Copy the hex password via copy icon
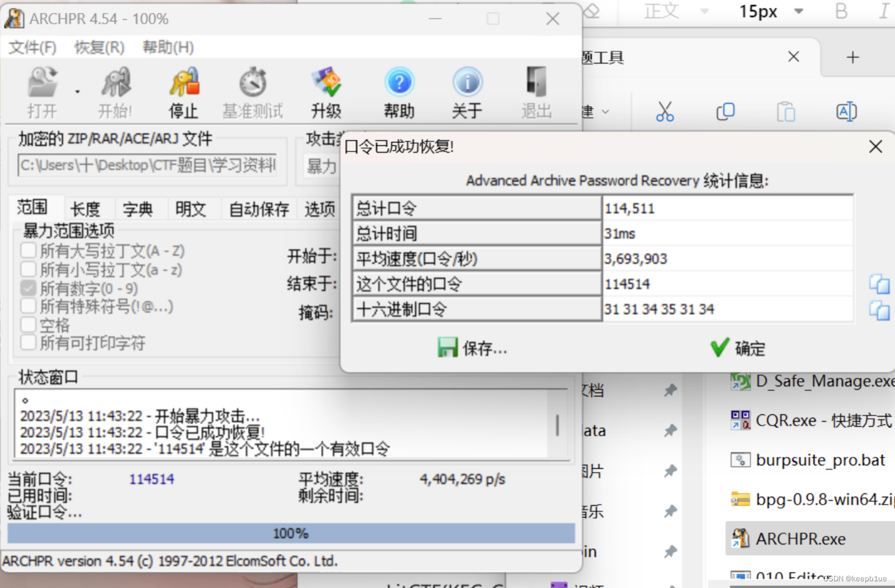Screen dimensions: 895x588 pyautogui.click(x=879, y=310)
